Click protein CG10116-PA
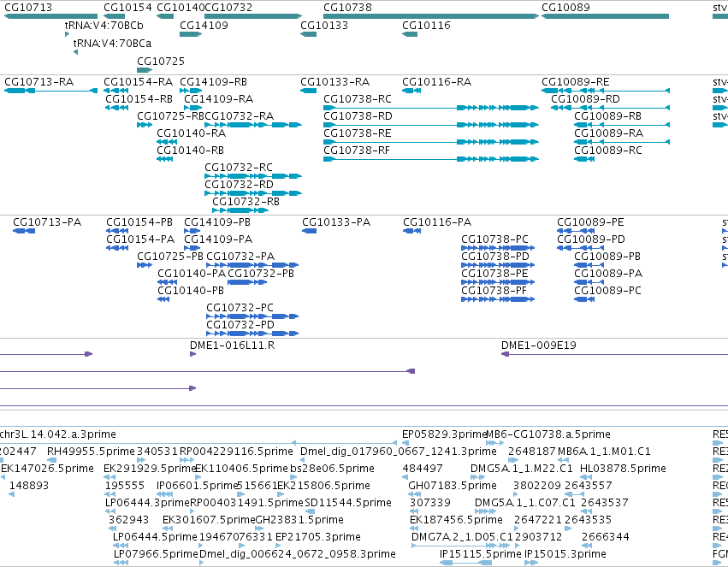Screen dimensions: 728x567 [x=437, y=222]
